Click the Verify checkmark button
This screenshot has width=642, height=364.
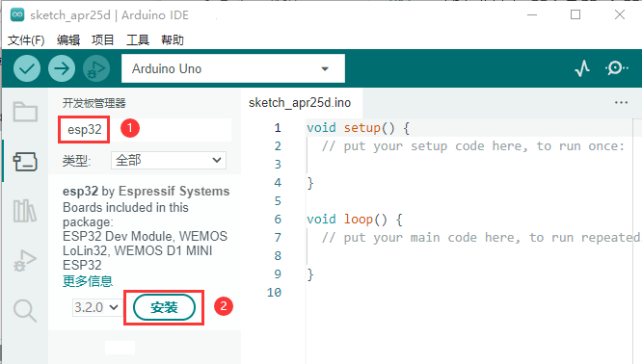[27, 68]
